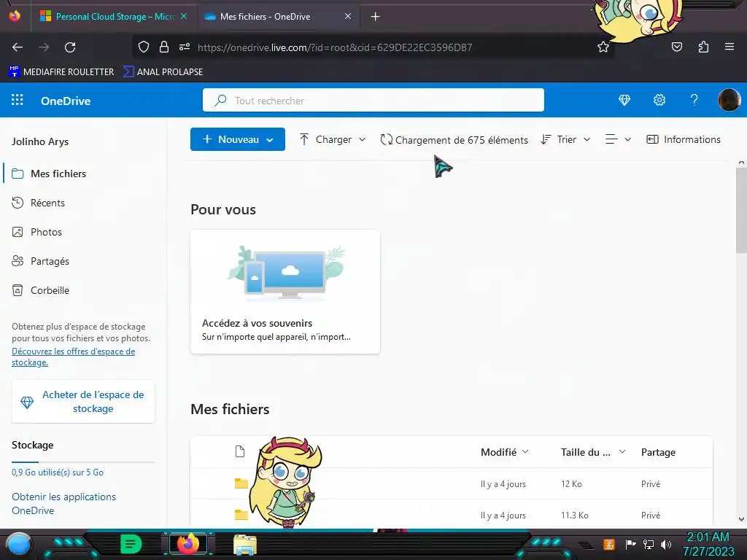Open File Explorer from the taskbar
Image resolution: width=747 pixels, height=560 pixels.
[245, 545]
